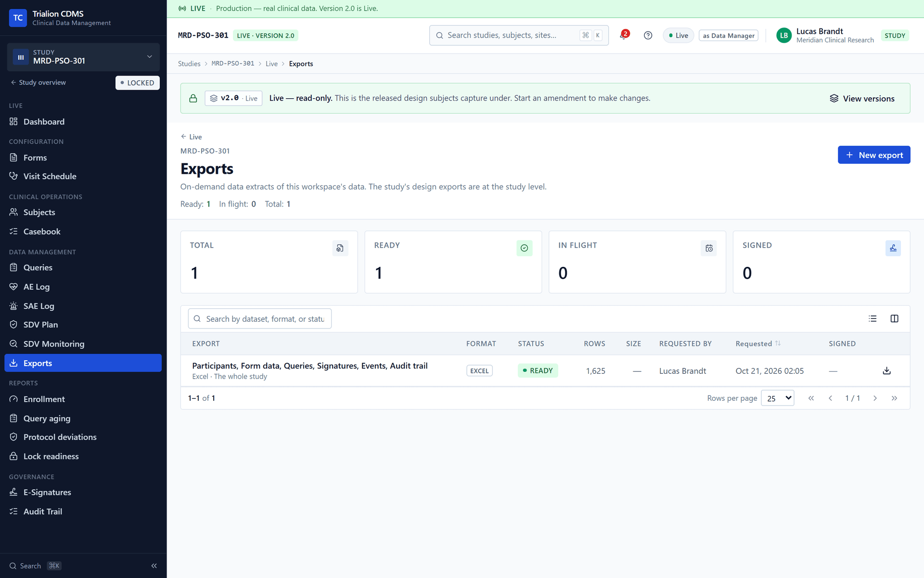Screen dimensions: 924x578
Task: Go to previous page of results
Action: coord(830,398)
